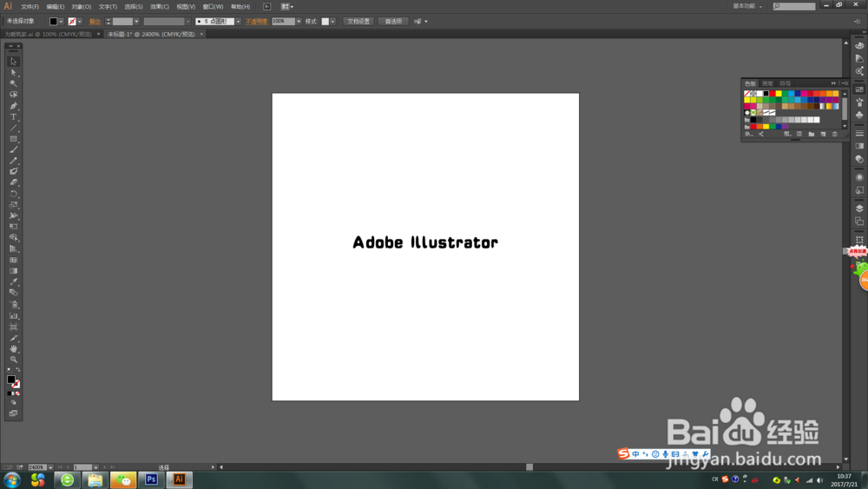Select the Pen tool
The height and width of the screenshot is (489, 868).
click(13, 106)
